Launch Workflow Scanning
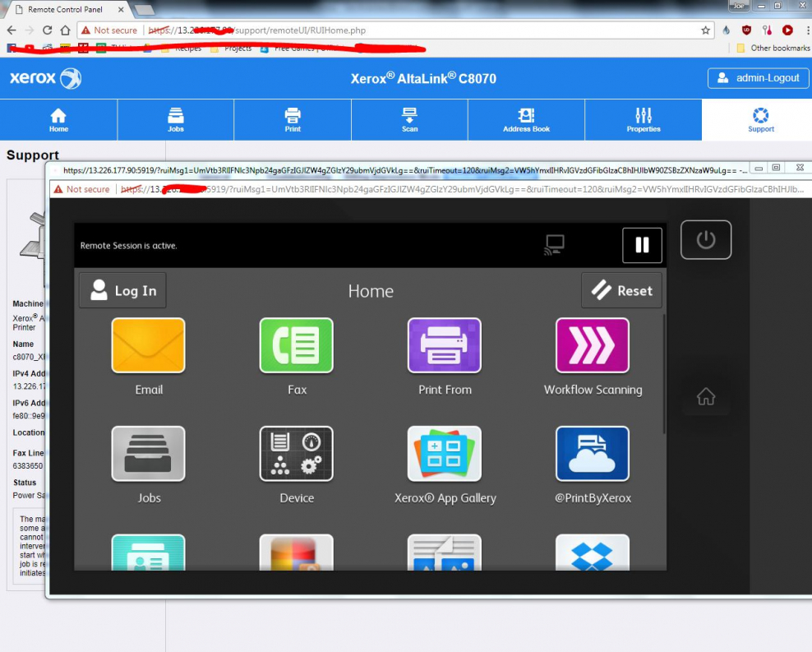812x652 pixels. click(593, 345)
